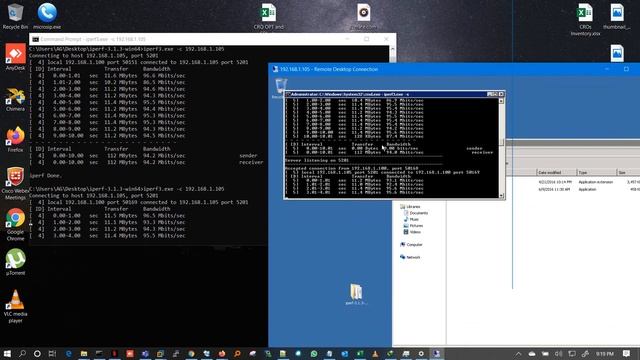Image resolution: width=640 pixels, height=360 pixels.
Task: Open the notification center icon
Action: coord(626,353)
